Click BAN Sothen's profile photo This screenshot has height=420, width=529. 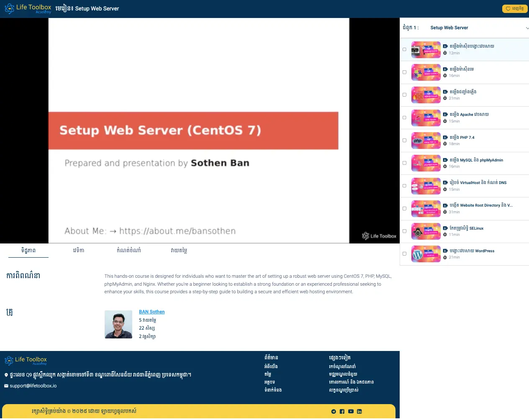click(118, 325)
